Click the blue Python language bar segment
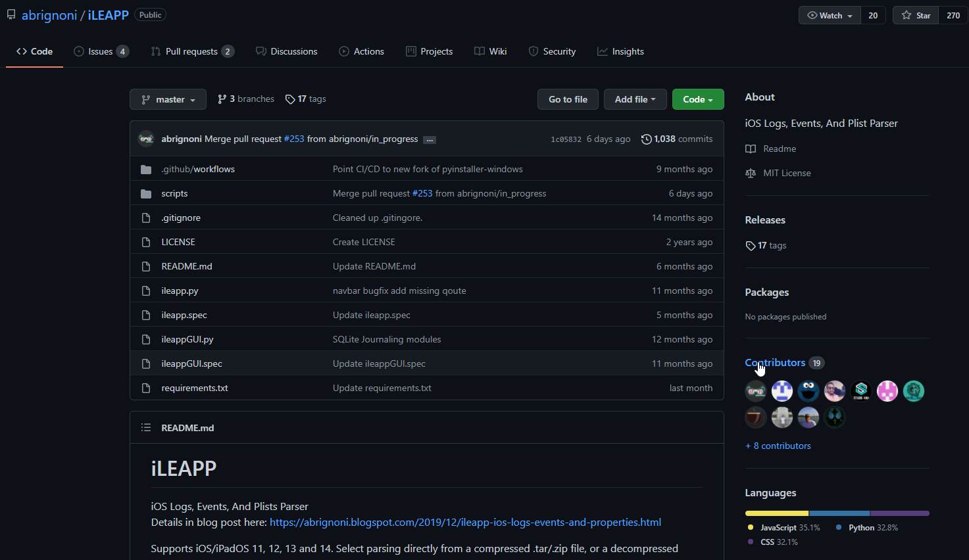969x560 pixels. pos(840,513)
